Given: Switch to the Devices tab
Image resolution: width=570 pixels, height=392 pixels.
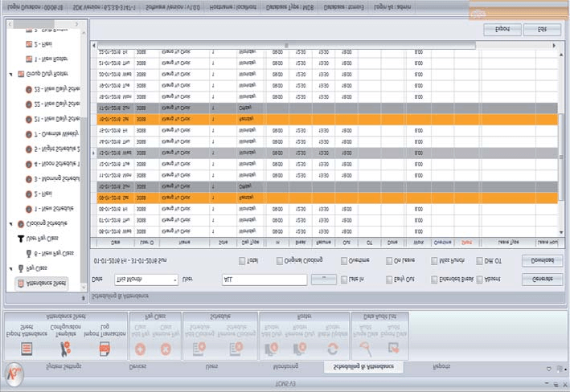Looking at the screenshot, I should pyautogui.click(x=137, y=366).
